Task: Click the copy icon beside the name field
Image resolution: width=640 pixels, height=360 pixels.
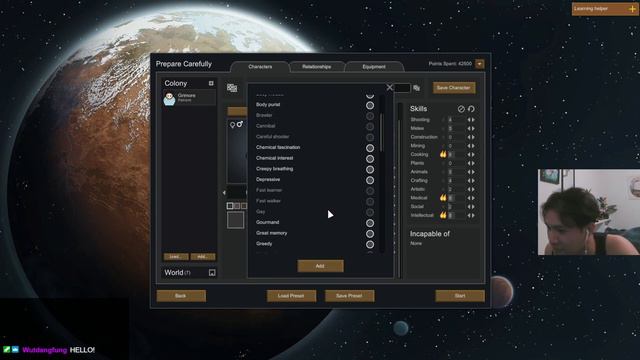Action: (417, 88)
